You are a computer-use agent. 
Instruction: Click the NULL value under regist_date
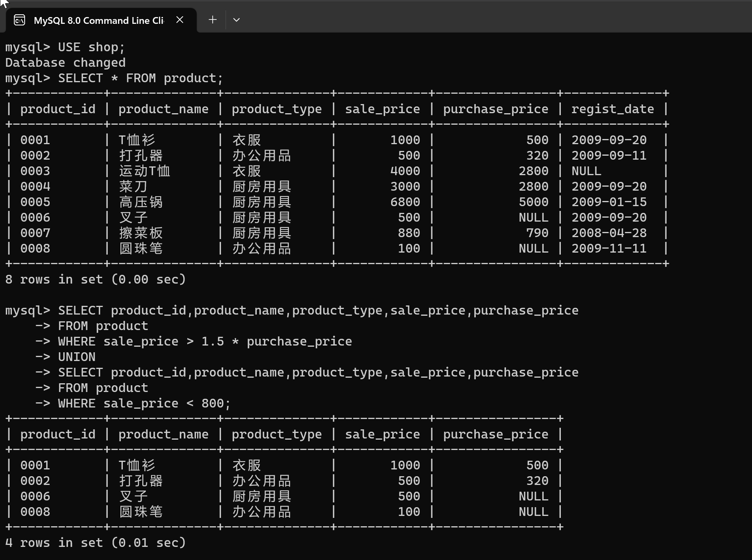click(x=586, y=171)
